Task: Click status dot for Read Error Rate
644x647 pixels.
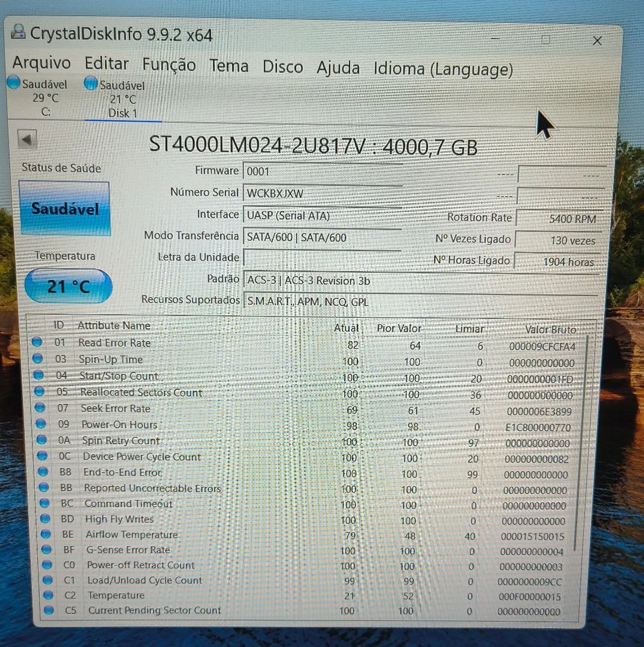Action: pyautogui.click(x=36, y=342)
